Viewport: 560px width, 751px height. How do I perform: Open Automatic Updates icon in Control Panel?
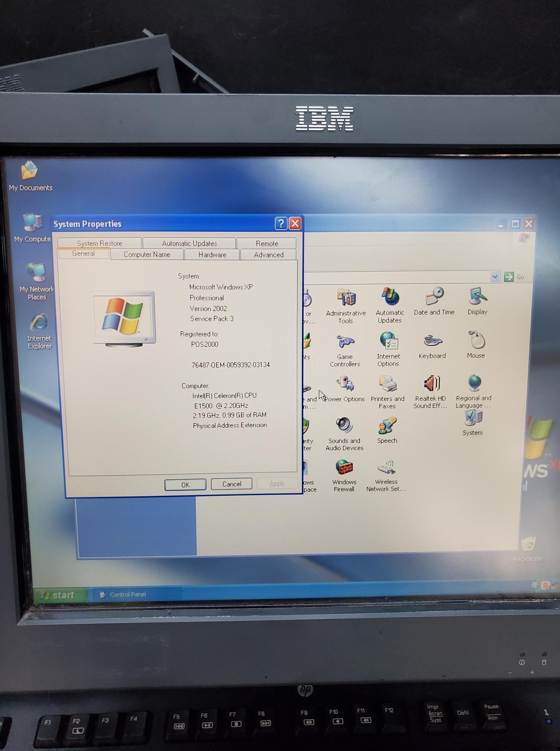pos(389,305)
